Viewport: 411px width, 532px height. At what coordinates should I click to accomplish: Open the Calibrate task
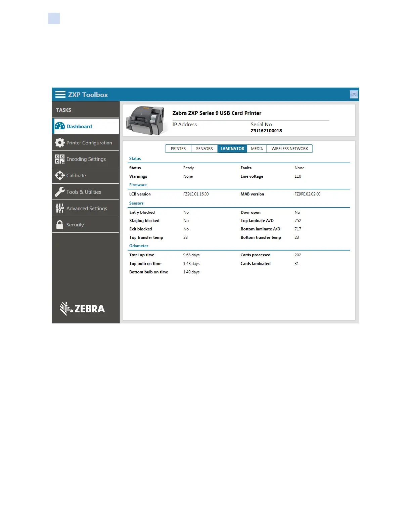(86, 176)
